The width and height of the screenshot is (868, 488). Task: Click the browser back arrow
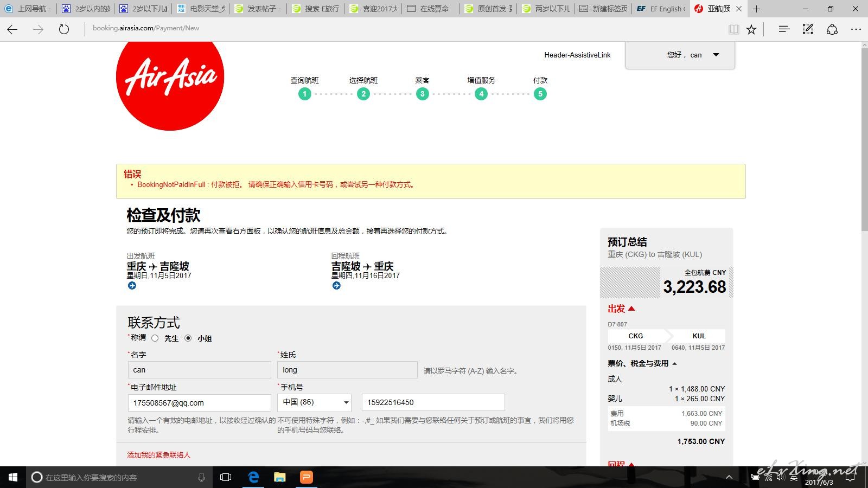pos(12,29)
